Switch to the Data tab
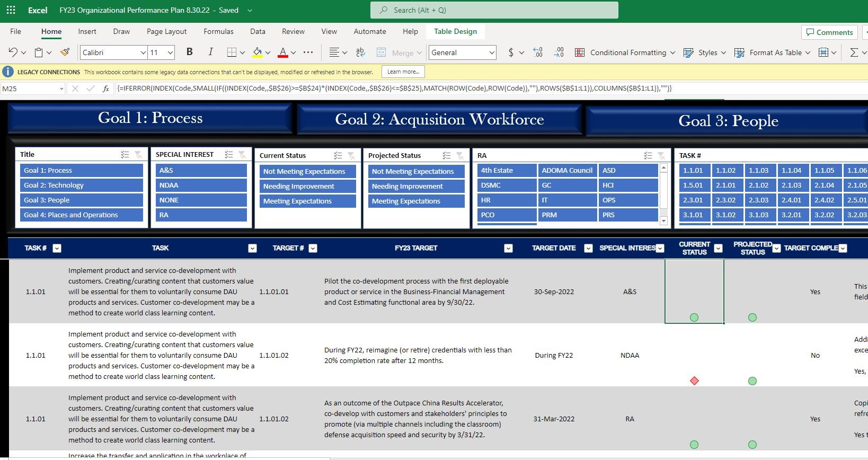868x460 pixels. click(x=258, y=31)
